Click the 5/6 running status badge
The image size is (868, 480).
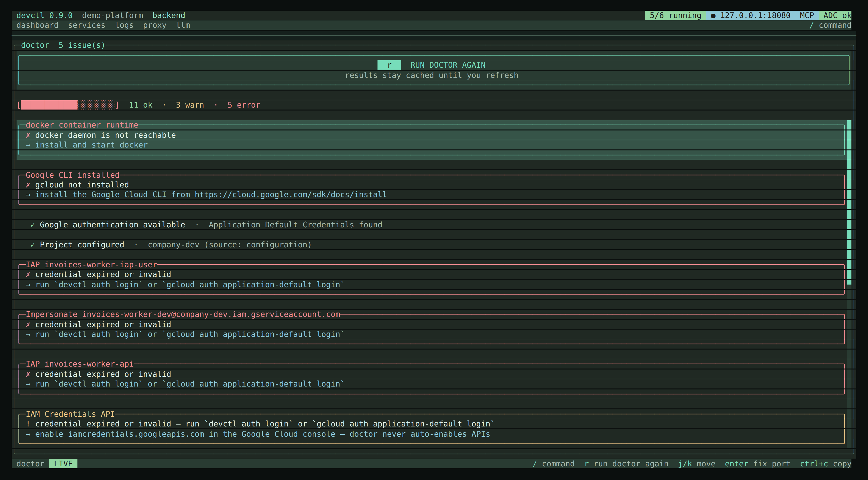click(x=675, y=16)
